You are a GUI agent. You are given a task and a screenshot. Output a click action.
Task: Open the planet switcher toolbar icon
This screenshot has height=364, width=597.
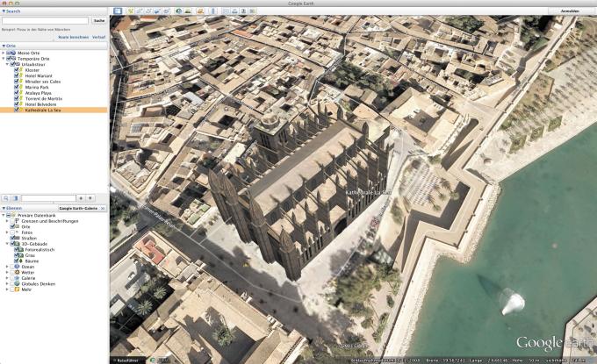pyautogui.click(x=200, y=11)
